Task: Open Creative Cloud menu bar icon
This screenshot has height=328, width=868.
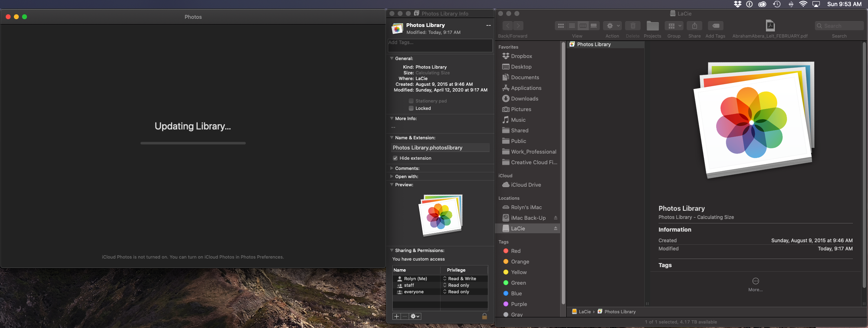Action: pyautogui.click(x=762, y=4)
